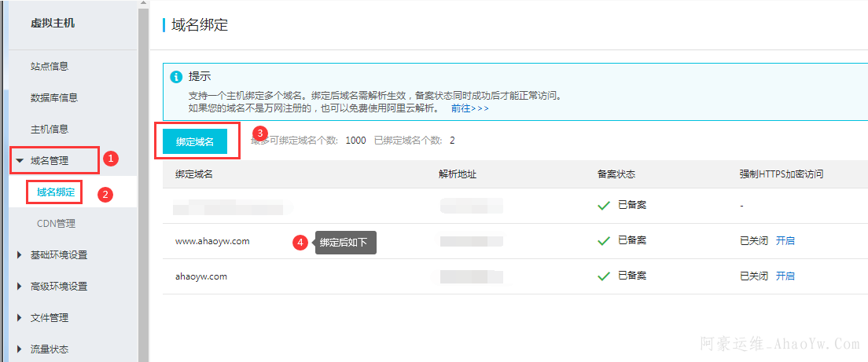Click green checkmark in ahaoyw.com row
The image size is (868, 362).
[x=603, y=276]
